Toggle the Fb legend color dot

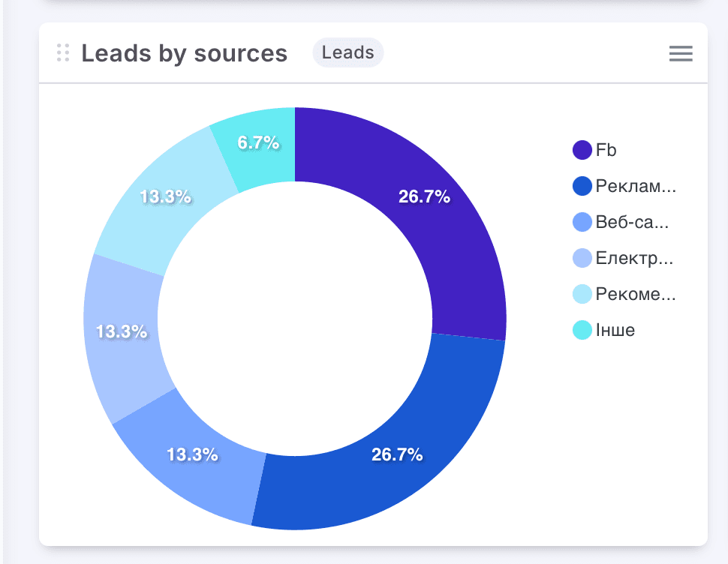tap(582, 150)
